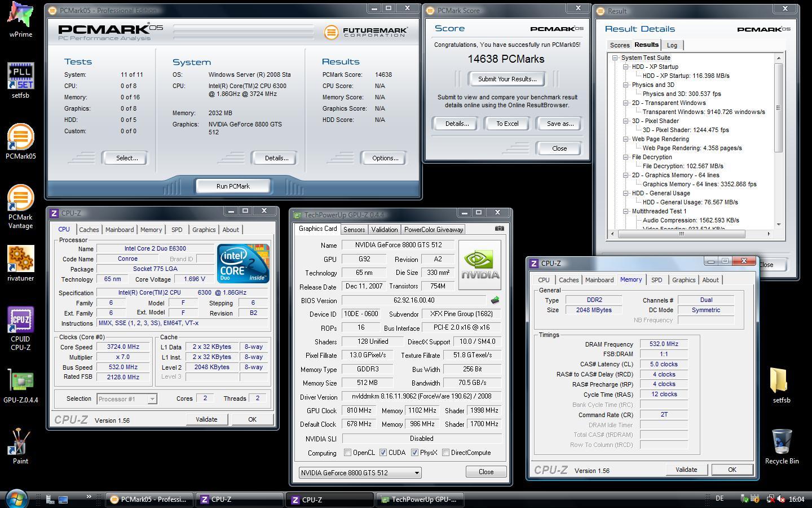Collapse the Web Page Rendering node

click(x=626, y=139)
